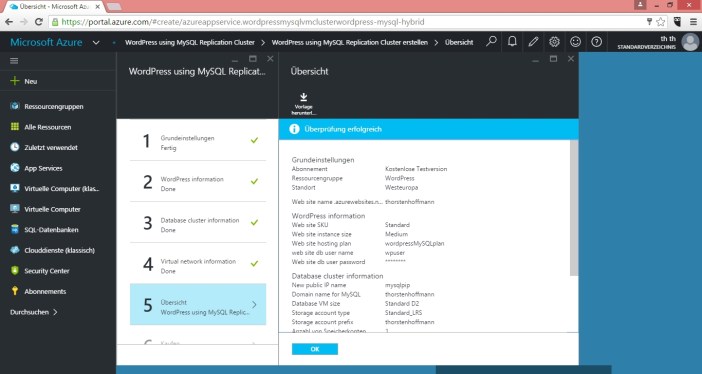Open portal settings gear icon
This screenshot has height=374, width=702.
coord(554,42)
